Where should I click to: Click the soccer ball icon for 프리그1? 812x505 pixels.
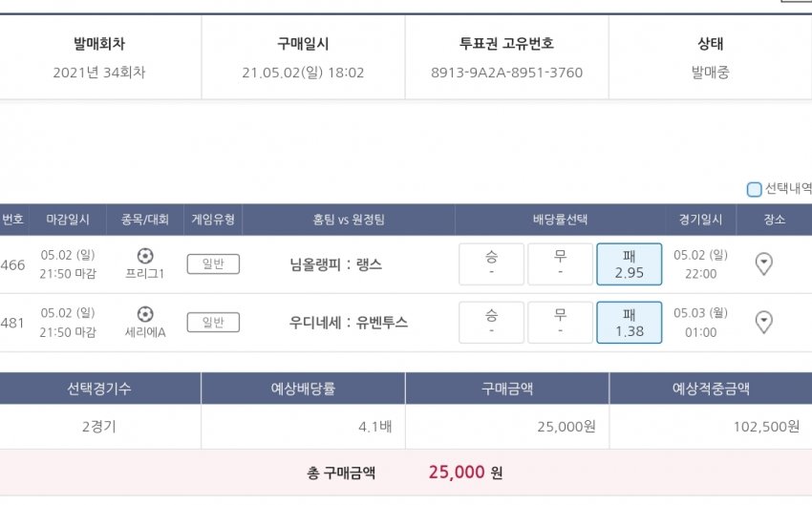point(145,256)
